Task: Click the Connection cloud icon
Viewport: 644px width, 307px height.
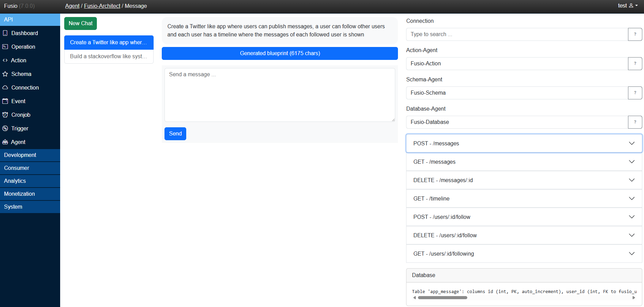Action: pyautogui.click(x=5, y=87)
